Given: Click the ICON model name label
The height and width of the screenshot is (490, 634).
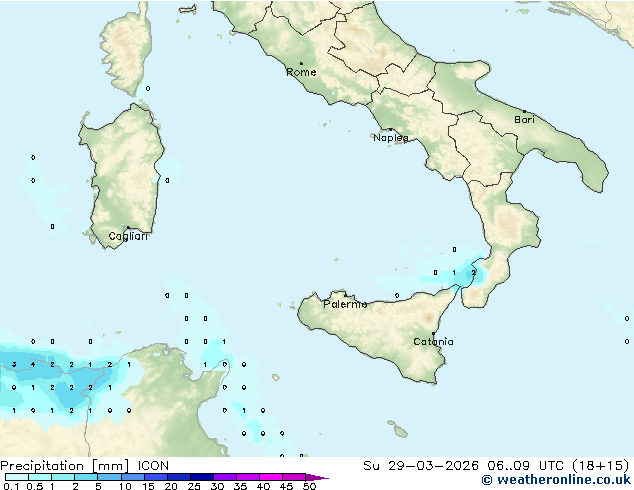Looking at the screenshot, I should coord(153,466).
